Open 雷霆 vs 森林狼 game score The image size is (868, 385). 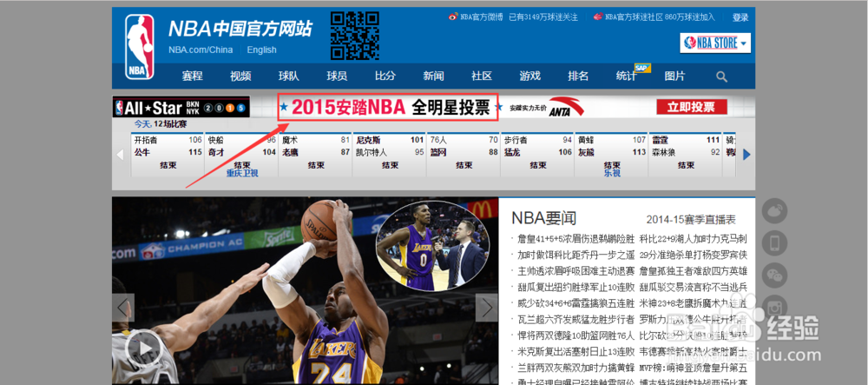click(x=686, y=155)
